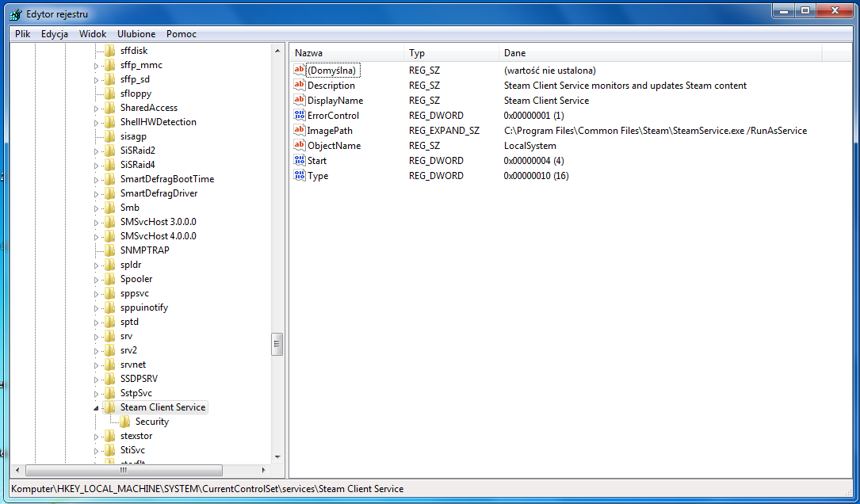Collapse the Steam Client Service key
The height and width of the screenshot is (504, 860).
tap(96, 408)
